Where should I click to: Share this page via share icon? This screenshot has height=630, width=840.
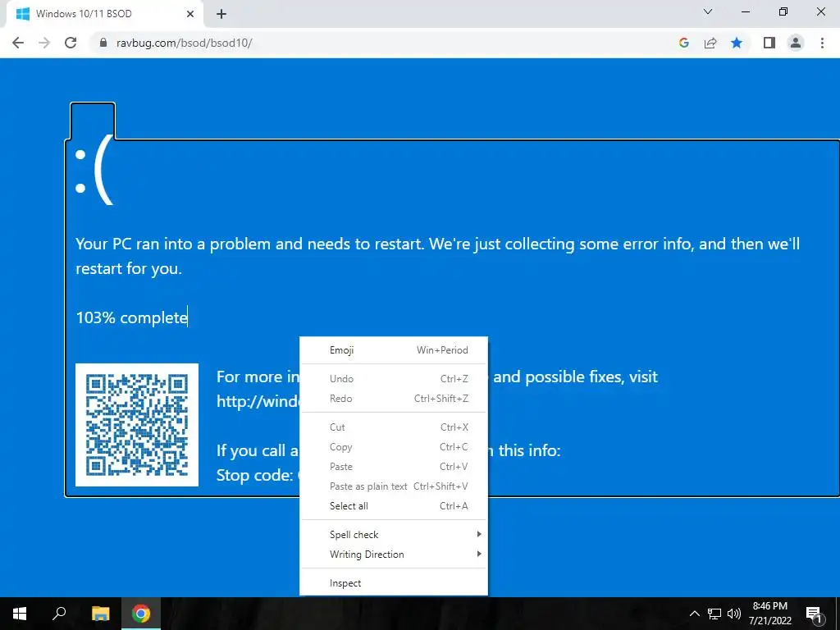point(710,43)
